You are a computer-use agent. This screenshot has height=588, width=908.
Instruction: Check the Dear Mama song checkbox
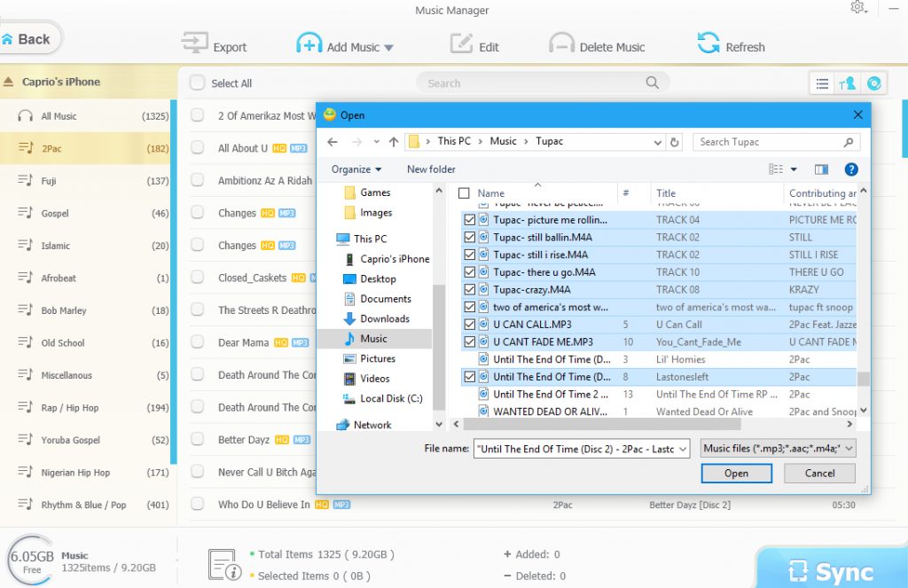[x=198, y=342]
